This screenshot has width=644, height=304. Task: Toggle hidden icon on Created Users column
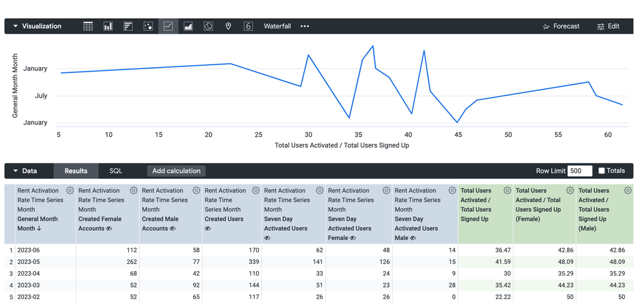click(x=208, y=228)
